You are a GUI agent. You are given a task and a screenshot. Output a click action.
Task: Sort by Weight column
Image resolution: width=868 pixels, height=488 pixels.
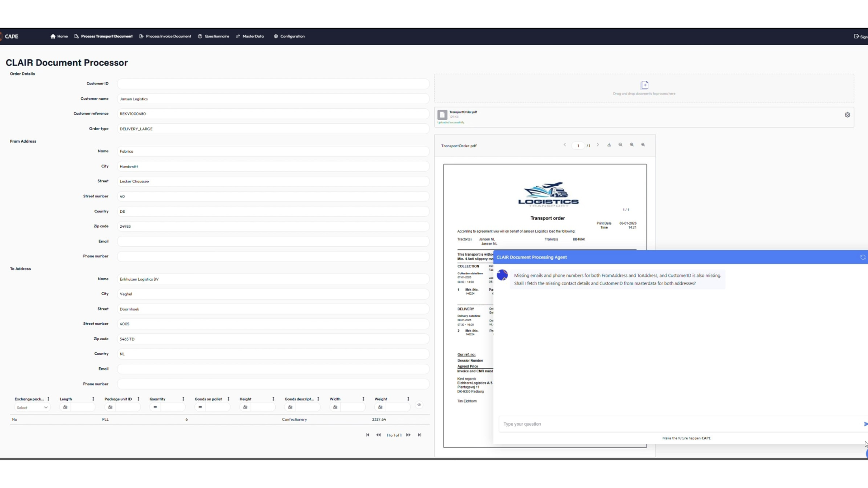(408, 399)
